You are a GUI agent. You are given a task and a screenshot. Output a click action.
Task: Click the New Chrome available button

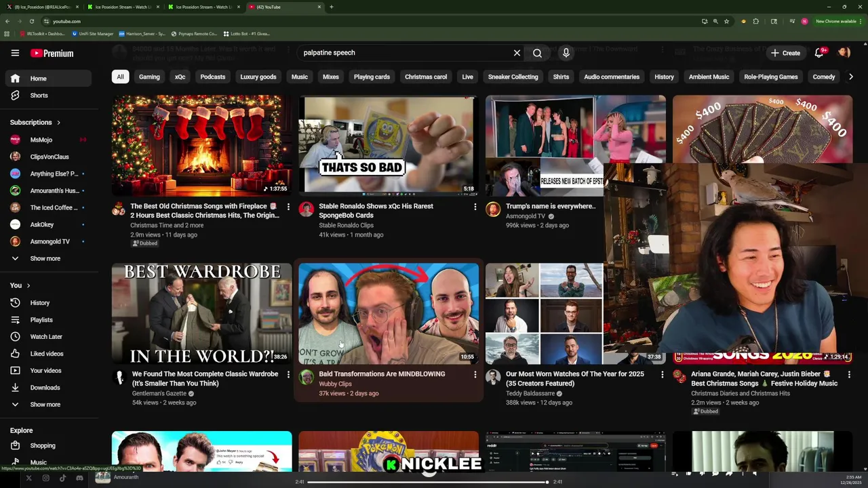[x=838, y=21]
